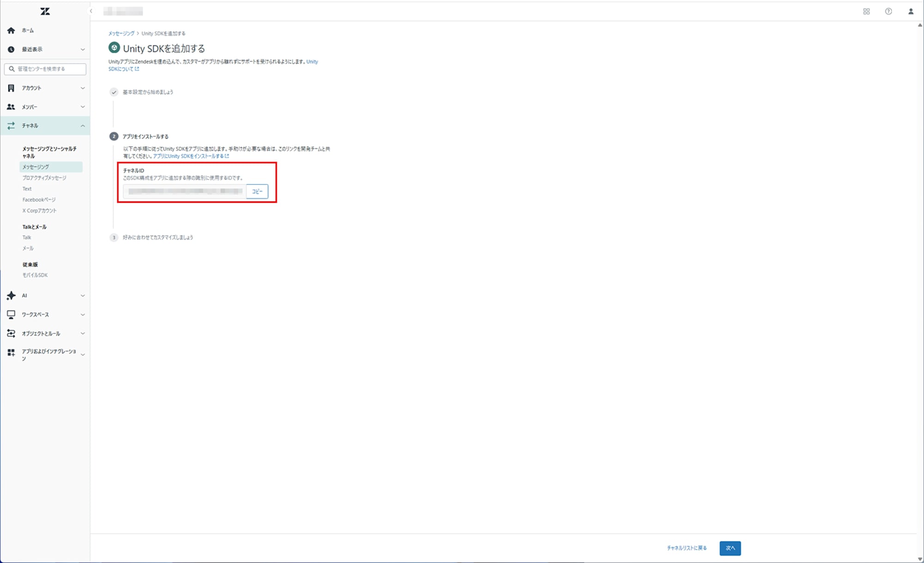Viewport: 924px width, 563px height.
Task: Open the help question mark icon
Action: click(888, 12)
